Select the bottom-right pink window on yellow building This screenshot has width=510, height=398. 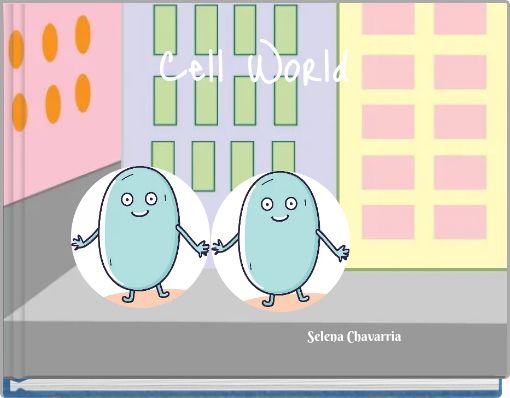tap(460, 222)
